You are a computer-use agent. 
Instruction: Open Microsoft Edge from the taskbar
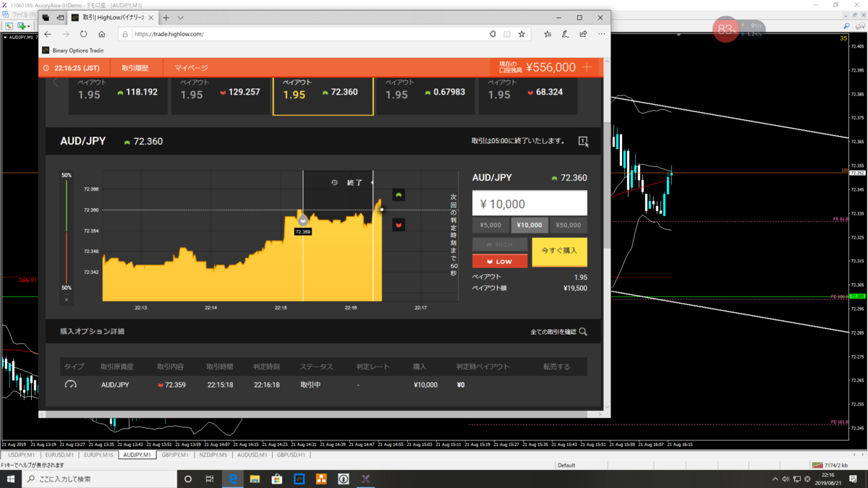(233, 479)
